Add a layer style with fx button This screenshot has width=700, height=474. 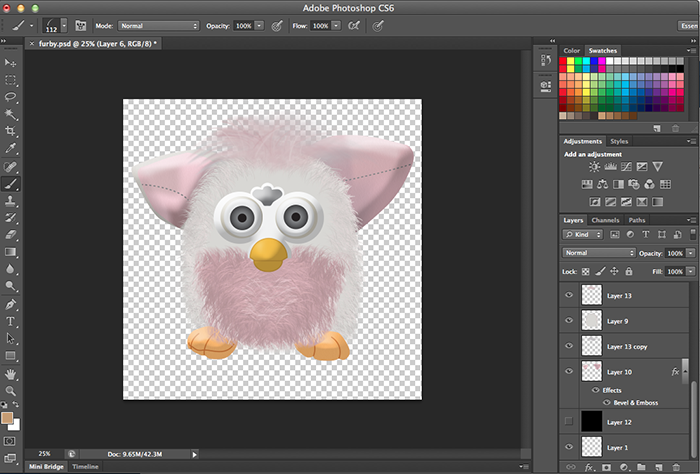589,467
